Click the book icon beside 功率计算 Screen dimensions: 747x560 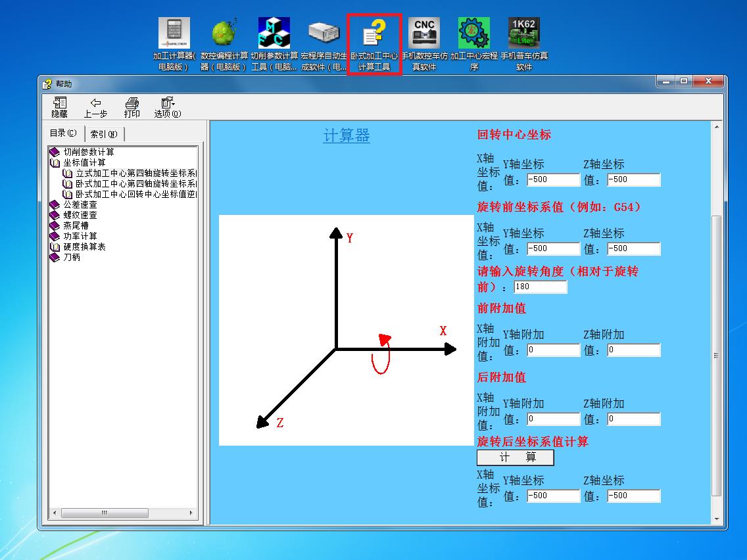(55, 236)
